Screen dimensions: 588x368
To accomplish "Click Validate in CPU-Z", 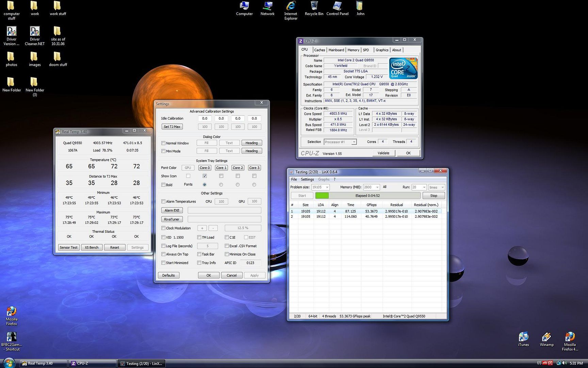I will tap(383, 153).
